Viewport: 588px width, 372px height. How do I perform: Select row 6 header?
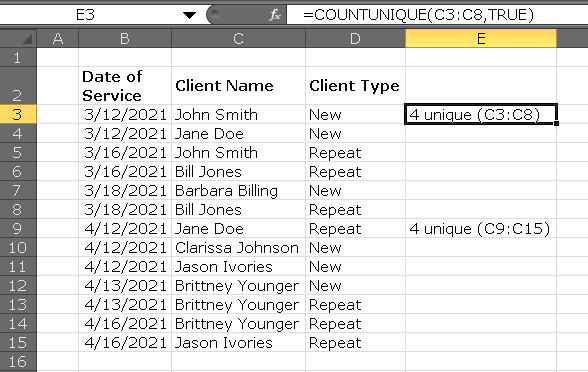[18, 171]
